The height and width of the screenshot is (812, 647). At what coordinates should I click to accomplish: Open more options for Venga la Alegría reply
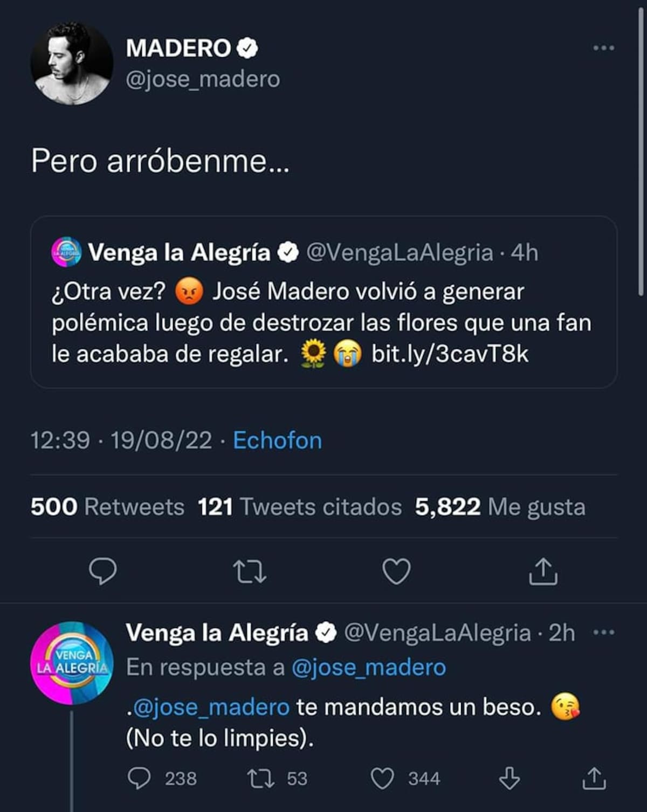[x=603, y=632]
